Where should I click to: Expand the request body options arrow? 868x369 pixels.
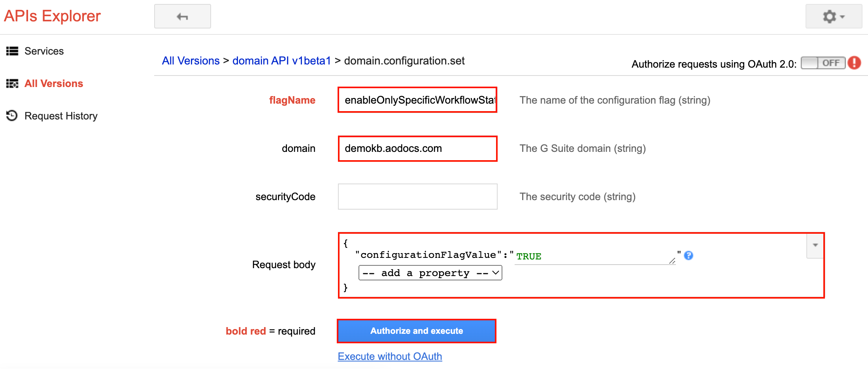[815, 245]
